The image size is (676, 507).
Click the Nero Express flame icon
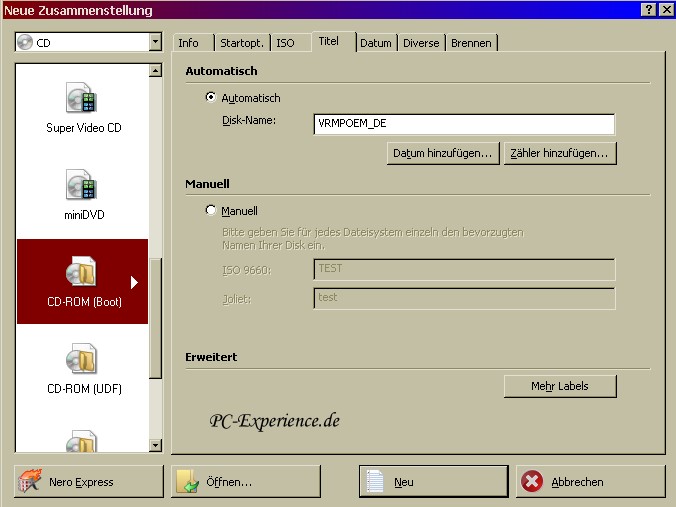click(31, 481)
